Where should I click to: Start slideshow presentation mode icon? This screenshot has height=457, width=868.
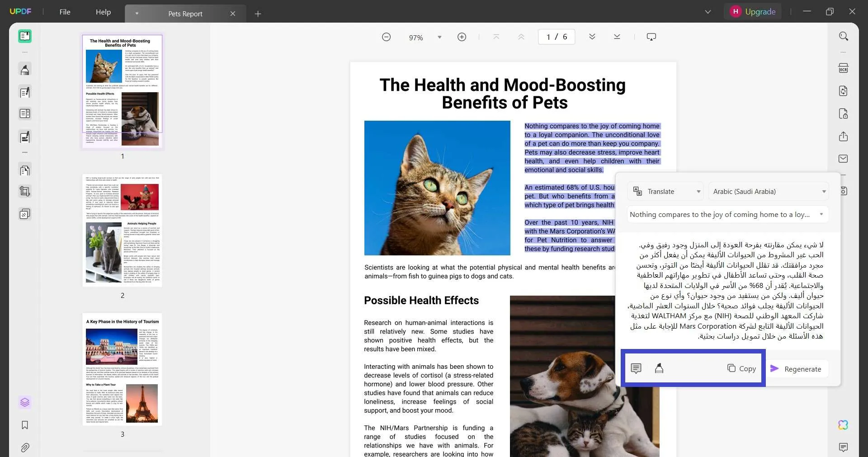tap(651, 37)
